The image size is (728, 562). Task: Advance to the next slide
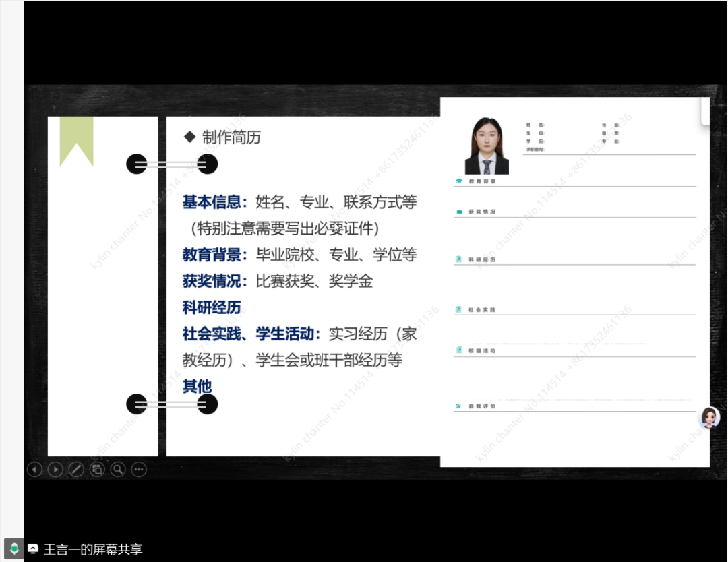point(55,469)
